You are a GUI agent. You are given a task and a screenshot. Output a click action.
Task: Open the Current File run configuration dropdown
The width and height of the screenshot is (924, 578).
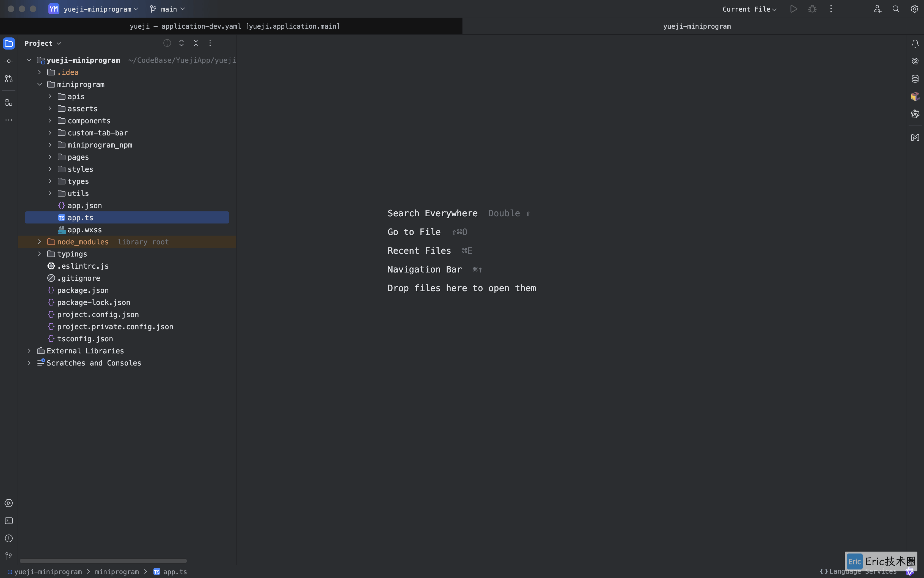pos(749,9)
